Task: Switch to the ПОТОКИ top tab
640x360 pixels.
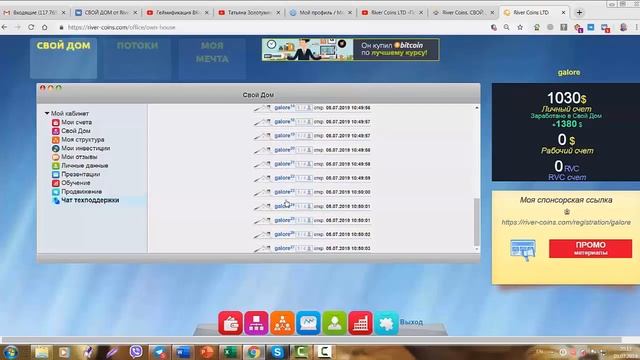Action: pyautogui.click(x=137, y=58)
